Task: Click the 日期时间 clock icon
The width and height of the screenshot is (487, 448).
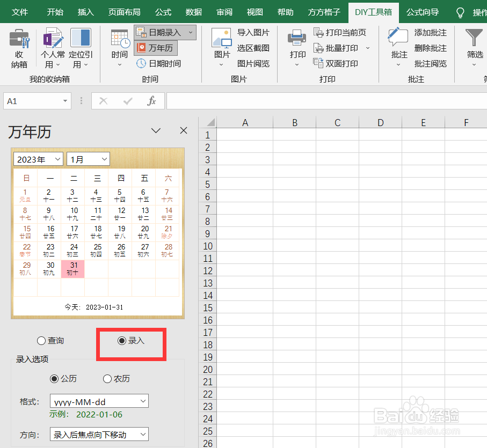Action: [141, 63]
